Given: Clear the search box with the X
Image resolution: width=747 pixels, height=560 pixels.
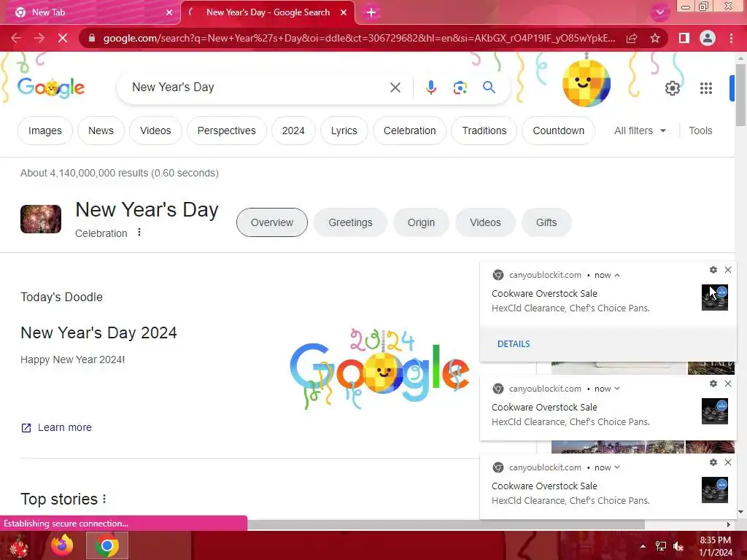Looking at the screenshot, I should (395, 87).
